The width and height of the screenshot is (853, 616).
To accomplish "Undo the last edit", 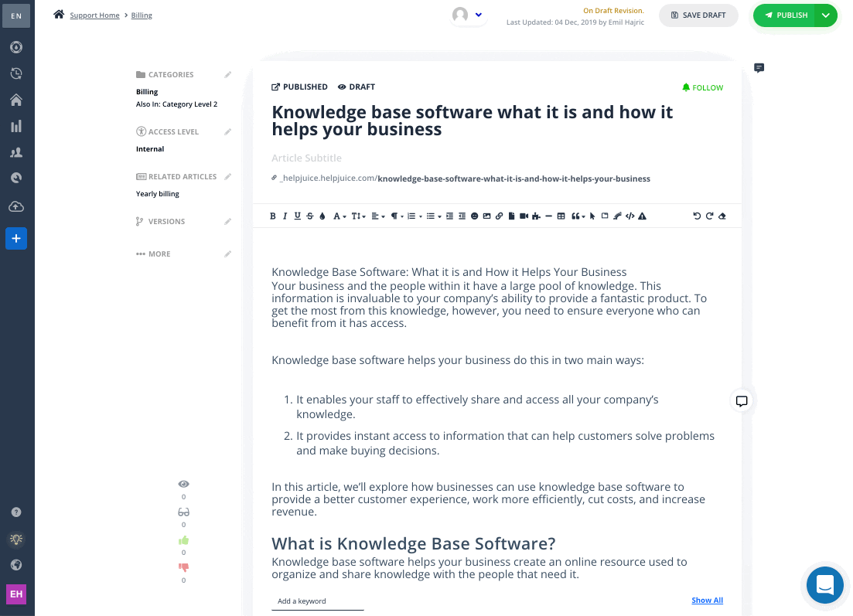I will point(696,216).
